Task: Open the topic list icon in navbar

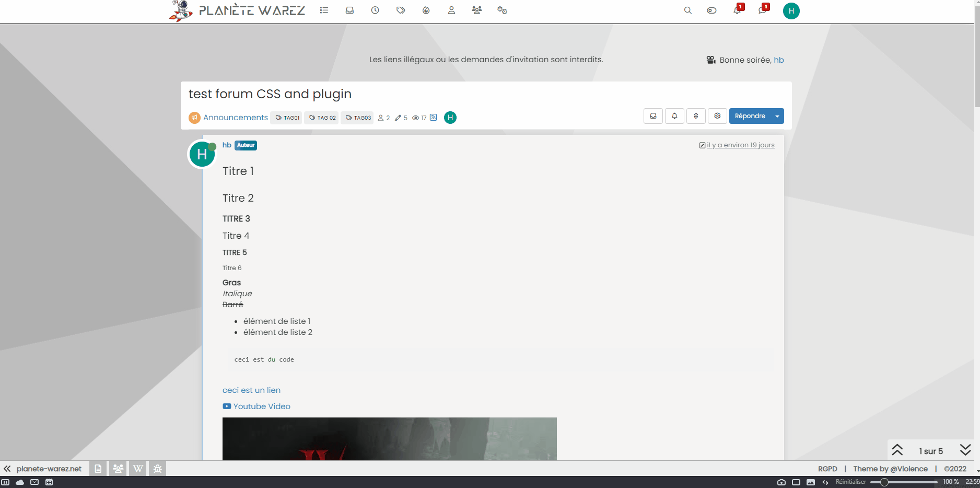Action: click(324, 10)
